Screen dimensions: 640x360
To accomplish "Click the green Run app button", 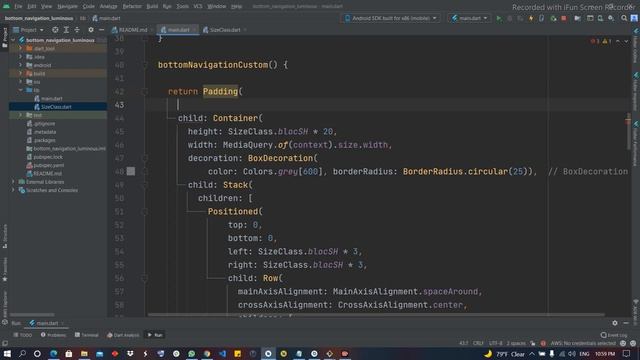I will (x=499, y=18).
